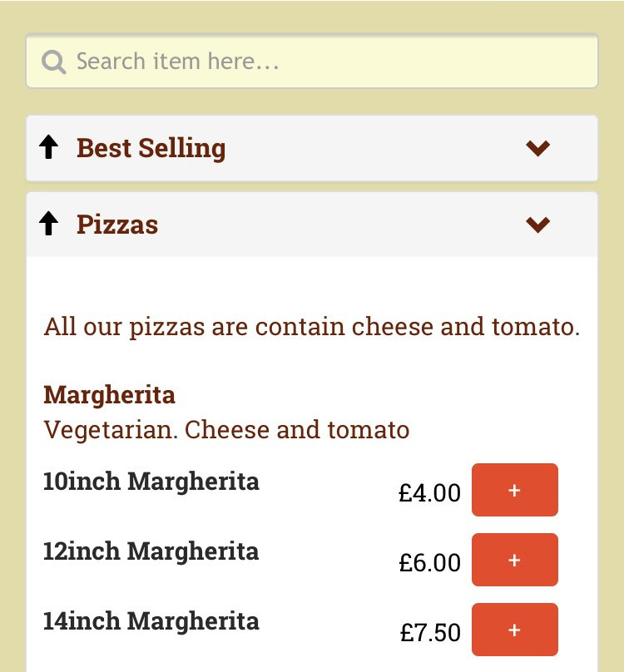The image size is (624, 672).
Task: Add 14inch Margherita with the plus button
Action: click(515, 630)
